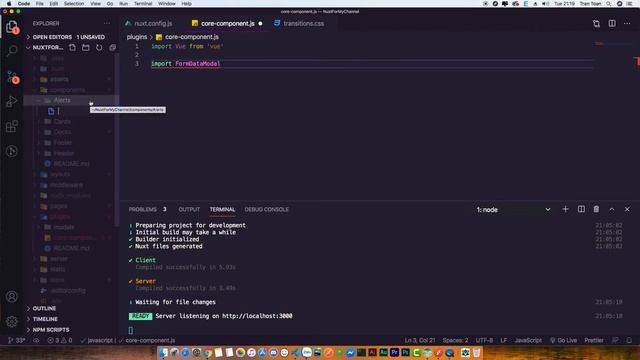This screenshot has width=640, height=360.
Task: Create a new terminal with the plus icon
Action: point(565,209)
